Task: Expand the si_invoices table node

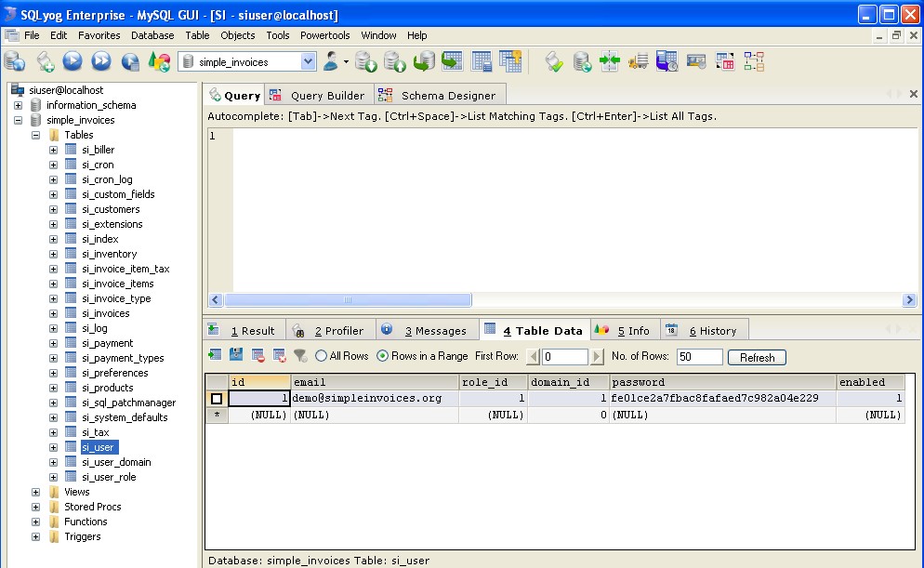Action: click(54, 313)
